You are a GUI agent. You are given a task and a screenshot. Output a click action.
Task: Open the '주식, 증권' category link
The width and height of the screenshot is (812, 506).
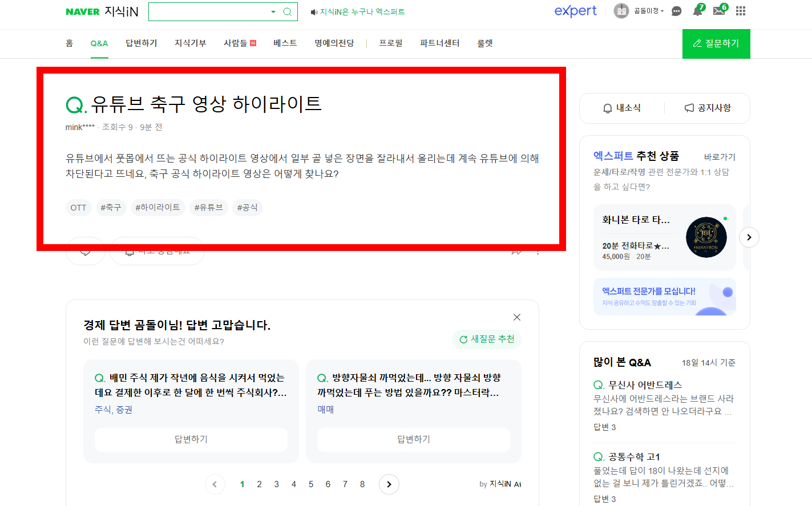tap(114, 410)
